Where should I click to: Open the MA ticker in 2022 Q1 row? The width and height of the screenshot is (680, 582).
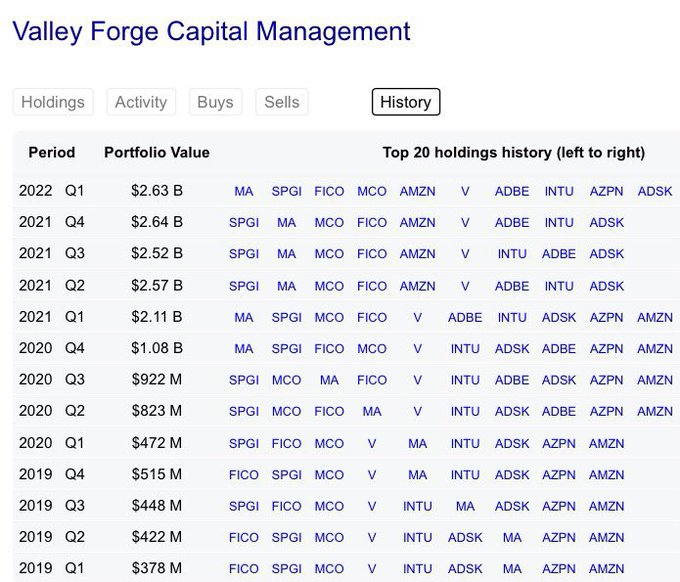[244, 191]
